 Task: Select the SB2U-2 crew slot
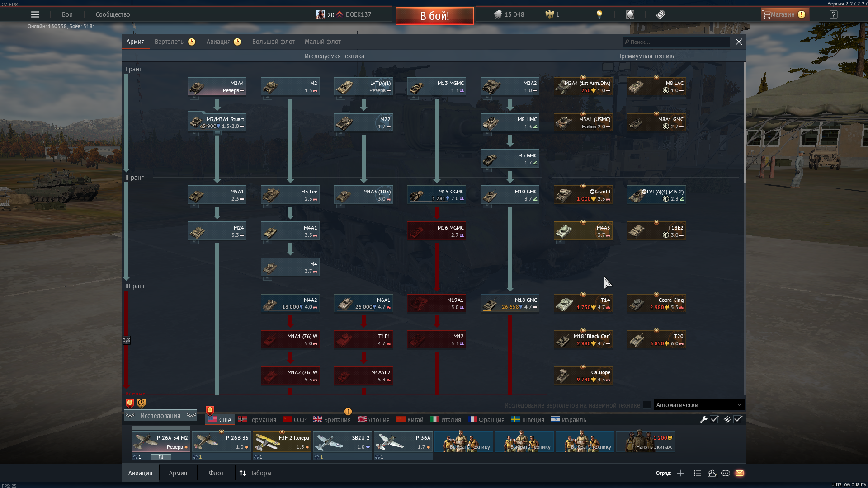[343, 442]
